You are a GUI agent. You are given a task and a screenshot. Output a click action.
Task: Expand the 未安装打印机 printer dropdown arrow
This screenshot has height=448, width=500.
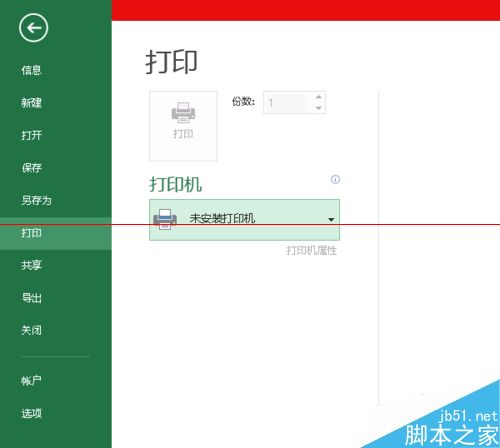[331, 220]
